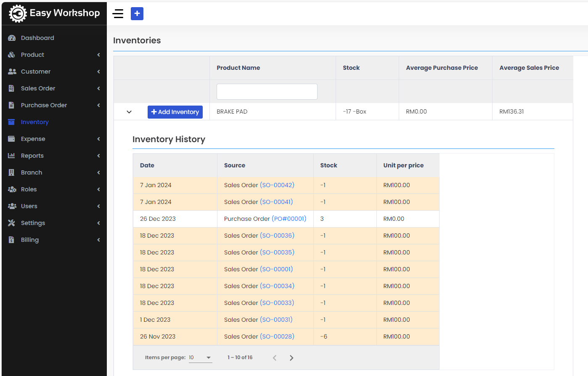Viewport: 588px width, 376px height.
Task: Expand the Branch submenu chevron
Action: [x=98, y=172]
